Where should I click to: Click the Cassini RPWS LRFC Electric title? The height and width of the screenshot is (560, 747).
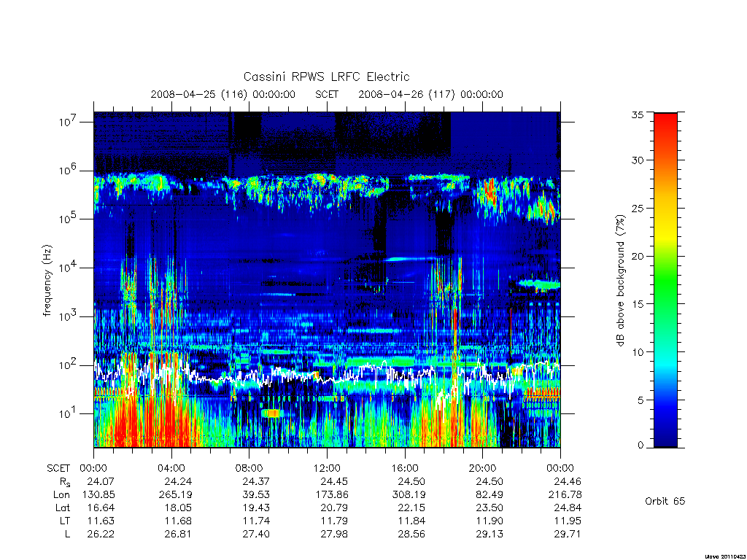(x=326, y=77)
